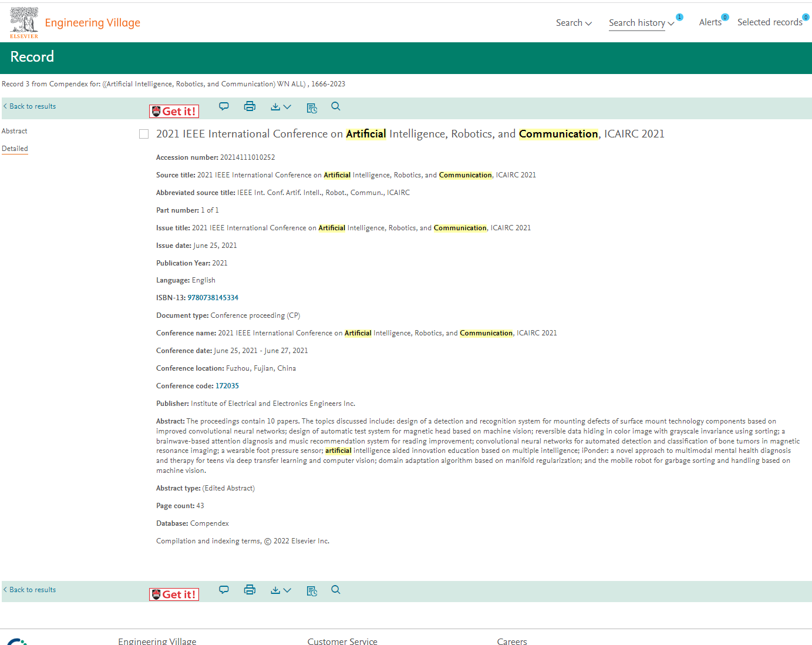The image size is (812, 645).
Task: Click the Search history notification badge
Action: [679, 17]
